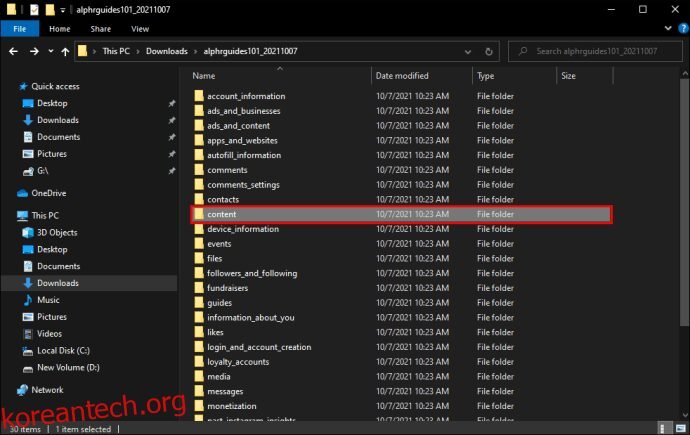Open the G:\ drive in Quick access
690x435 pixels.
point(42,171)
